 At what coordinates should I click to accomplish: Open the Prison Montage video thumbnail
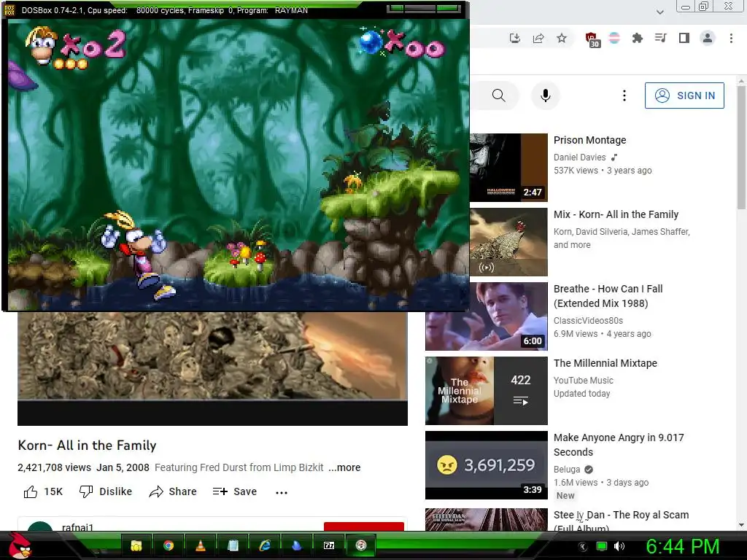(508, 168)
